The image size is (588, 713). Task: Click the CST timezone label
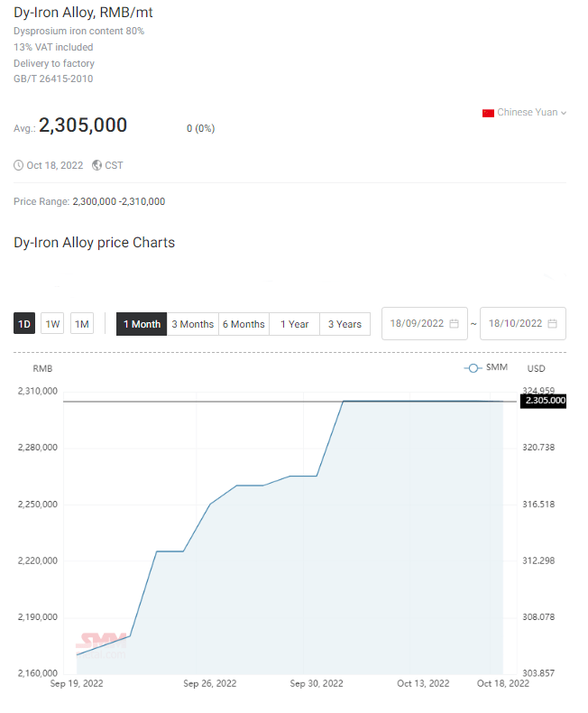[114, 165]
